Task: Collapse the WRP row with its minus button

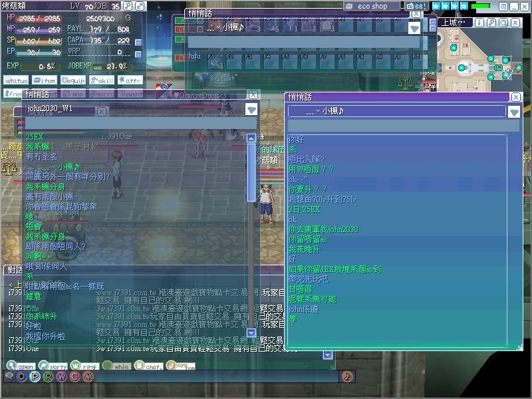Action: click(x=138, y=55)
